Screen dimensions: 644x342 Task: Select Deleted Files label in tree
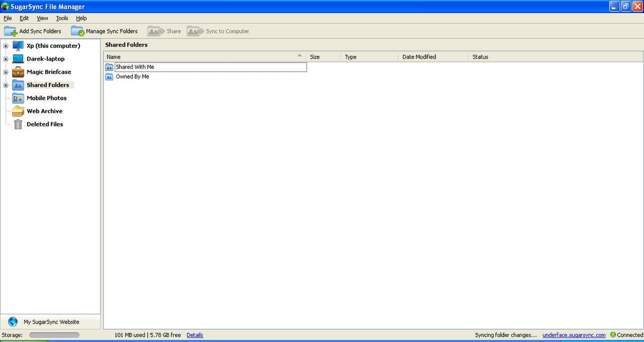coord(45,124)
